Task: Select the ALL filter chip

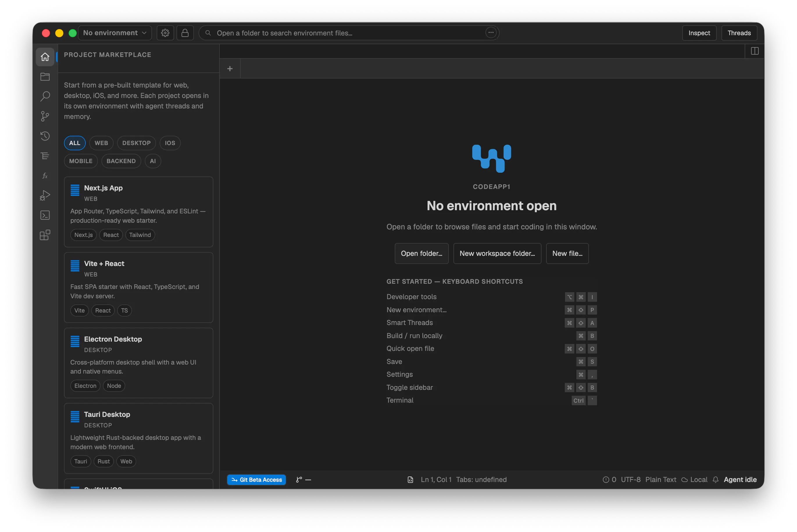Action: coord(75,143)
